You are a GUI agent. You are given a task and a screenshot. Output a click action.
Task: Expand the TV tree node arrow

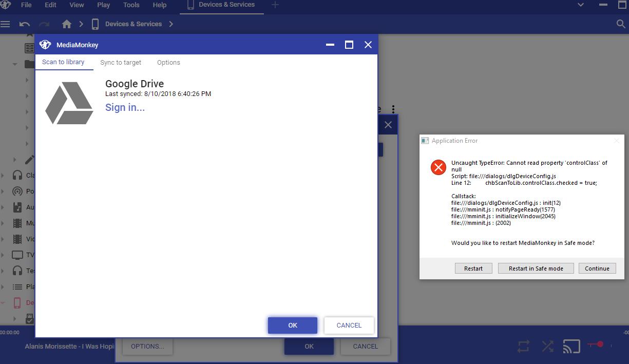3,255
